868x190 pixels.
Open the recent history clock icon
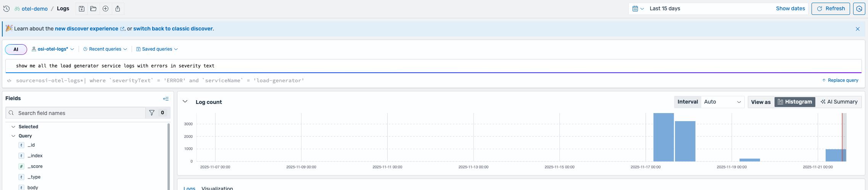[6, 9]
